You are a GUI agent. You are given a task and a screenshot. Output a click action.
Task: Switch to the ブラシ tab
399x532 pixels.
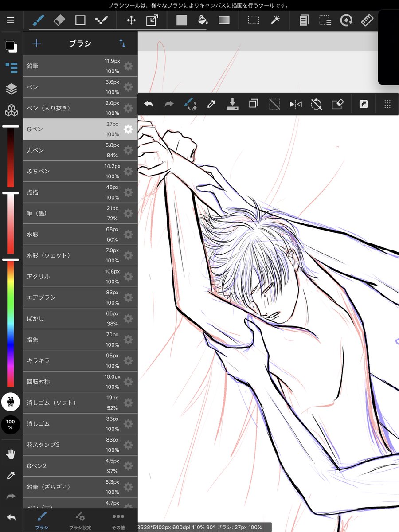42,520
